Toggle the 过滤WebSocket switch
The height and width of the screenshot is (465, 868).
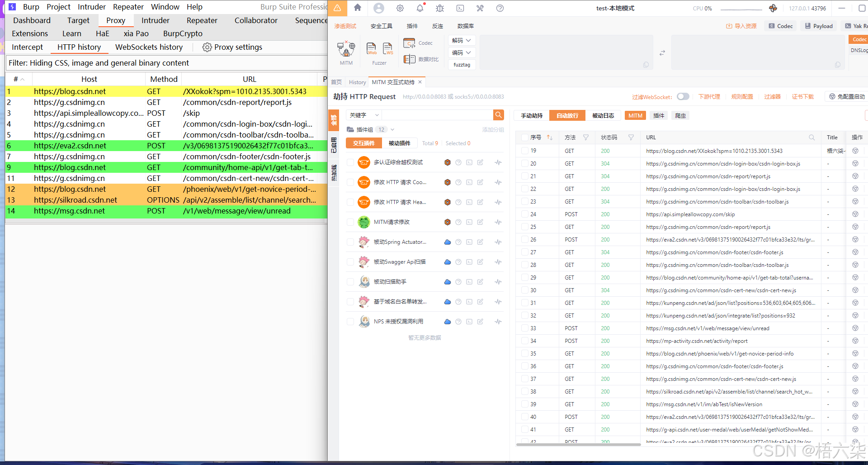click(x=683, y=96)
